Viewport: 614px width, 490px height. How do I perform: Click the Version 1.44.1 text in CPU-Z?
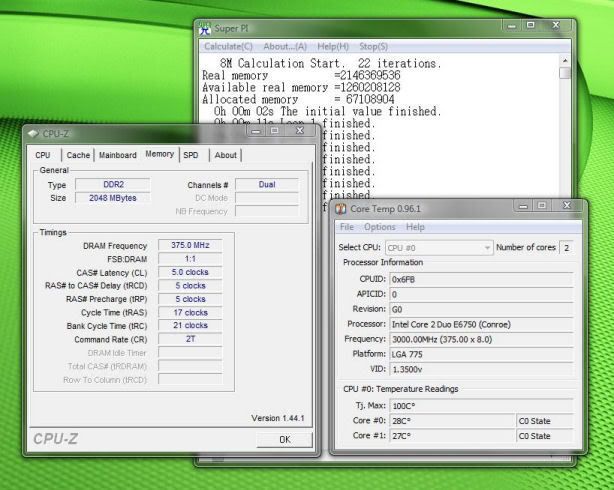[x=278, y=418]
